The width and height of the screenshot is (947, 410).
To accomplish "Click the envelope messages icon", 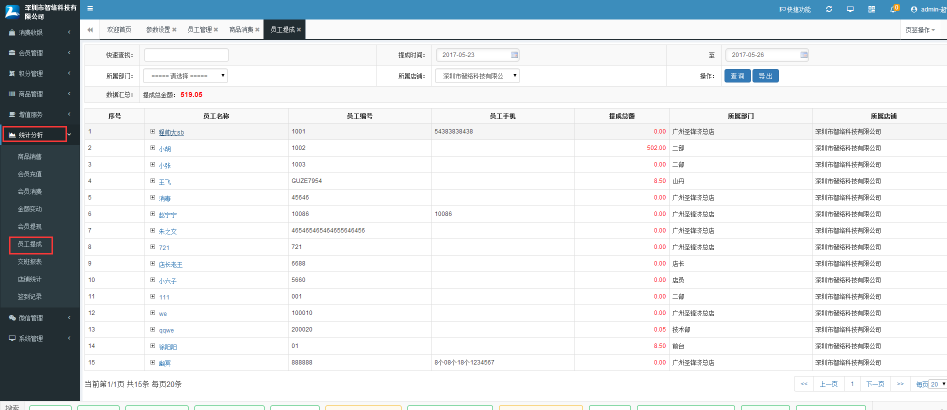I will pyautogui.click(x=872, y=9).
